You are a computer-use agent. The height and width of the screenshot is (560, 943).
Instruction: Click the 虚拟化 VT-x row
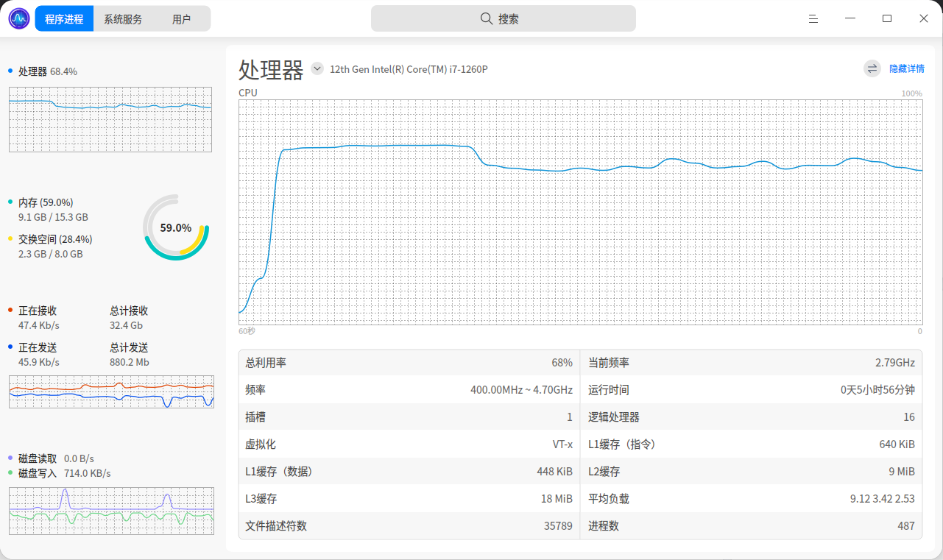409,444
